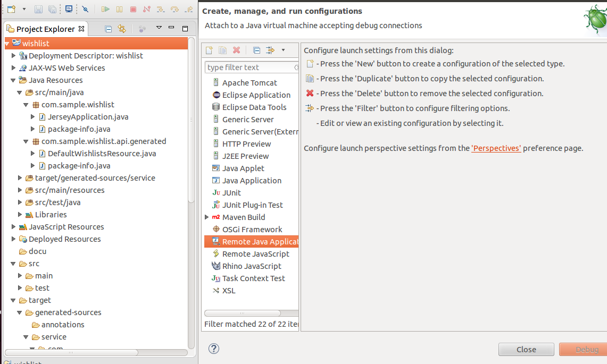Click Delete launch configuration red X
607x364 pixels.
click(237, 50)
